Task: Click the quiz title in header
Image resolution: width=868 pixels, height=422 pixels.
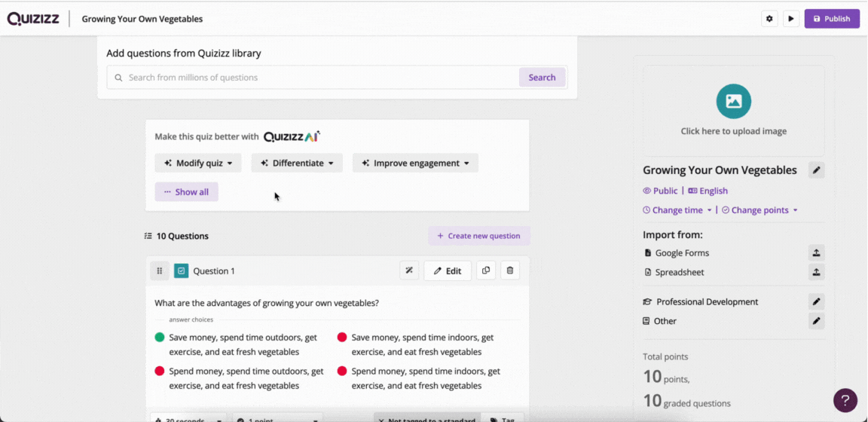Action: click(x=142, y=19)
